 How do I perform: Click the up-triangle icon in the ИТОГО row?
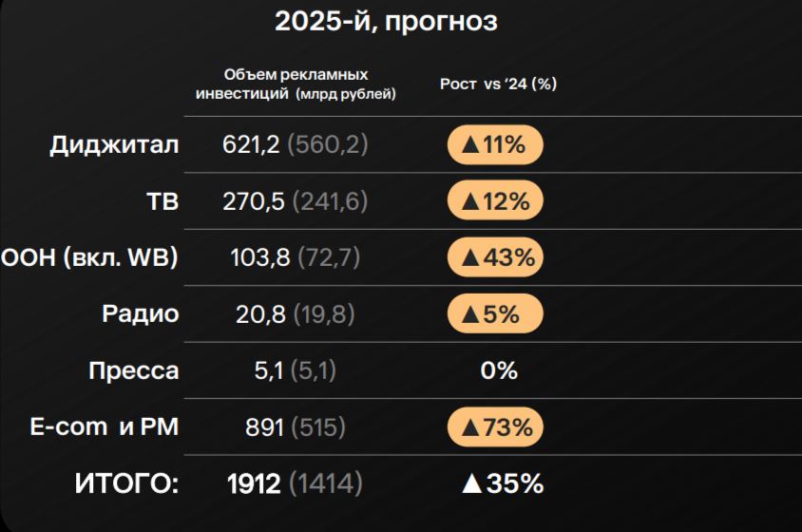click(x=471, y=484)
